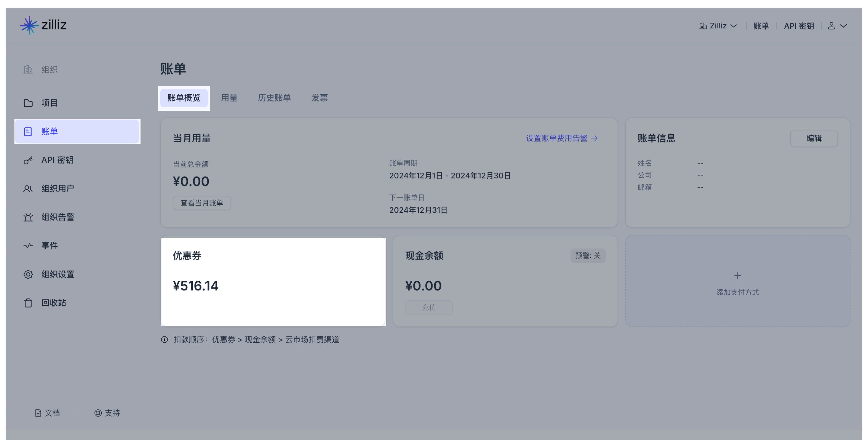Open the 历史账单 tab

pyautogui.click(x=274, y=98)
